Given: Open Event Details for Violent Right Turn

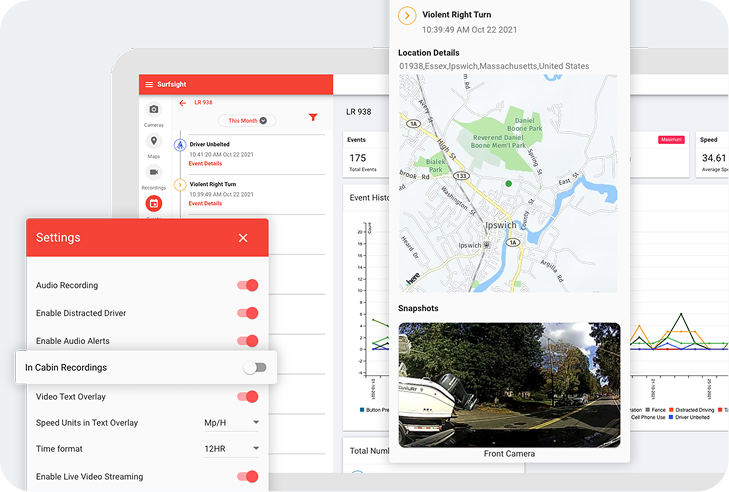Looking at the screenshot, I should 205,204.
